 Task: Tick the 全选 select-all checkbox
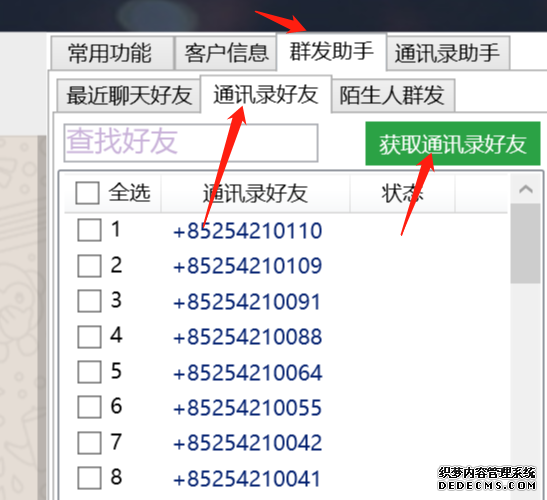(x=88, y=193)
